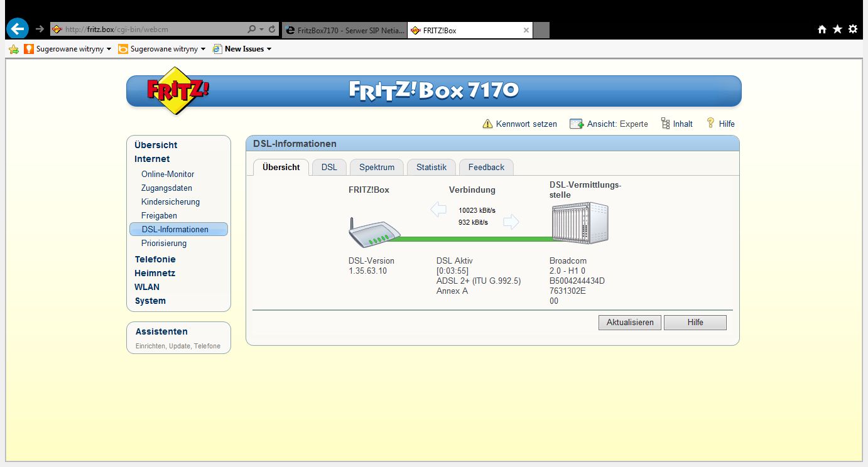Screen dimensions: 868x467
Task: Click the FRITZ! logo in the header
Action: coord(178,91)
